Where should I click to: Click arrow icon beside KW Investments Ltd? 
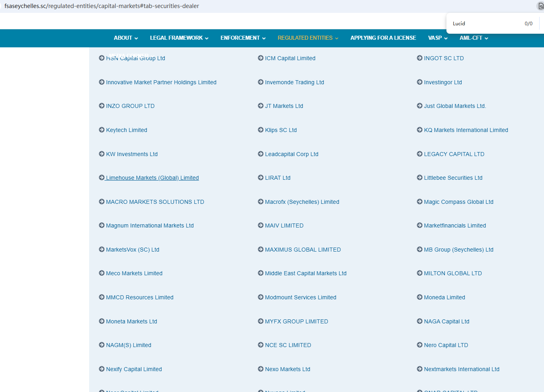click(102, 154)
